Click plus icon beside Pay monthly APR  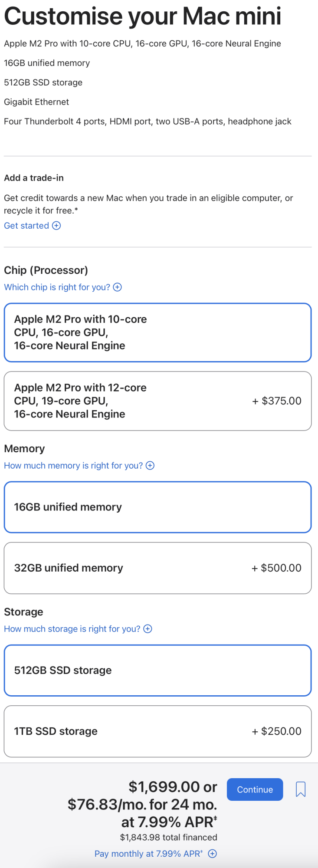(213, 854)
